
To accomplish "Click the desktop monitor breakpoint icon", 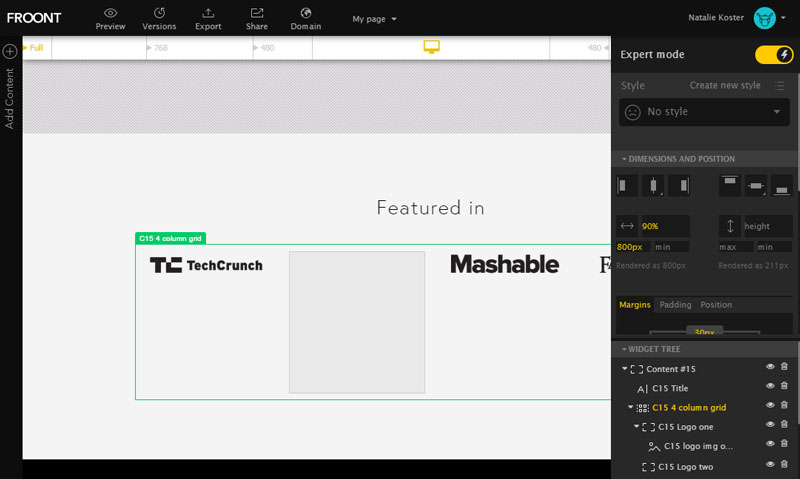I will coord(431,47).
